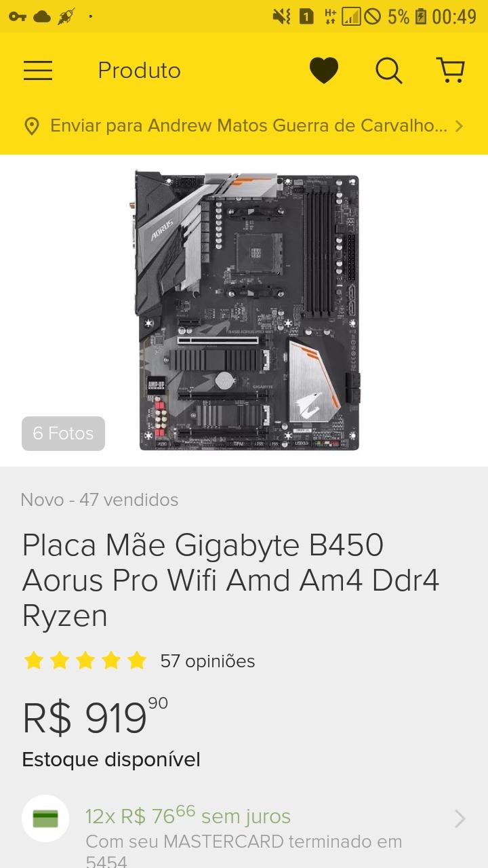488x868 pixels.
Task: Toggle the favorite heart icon
Action: click(x=324, y=71)
